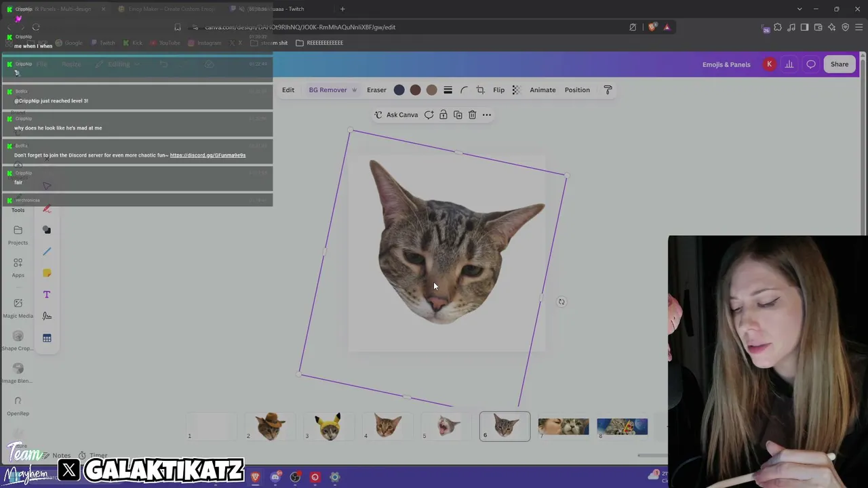The image size is (868, 488).
Task: Select page 4 cat face thumbnail
Action: pos(388,426)
